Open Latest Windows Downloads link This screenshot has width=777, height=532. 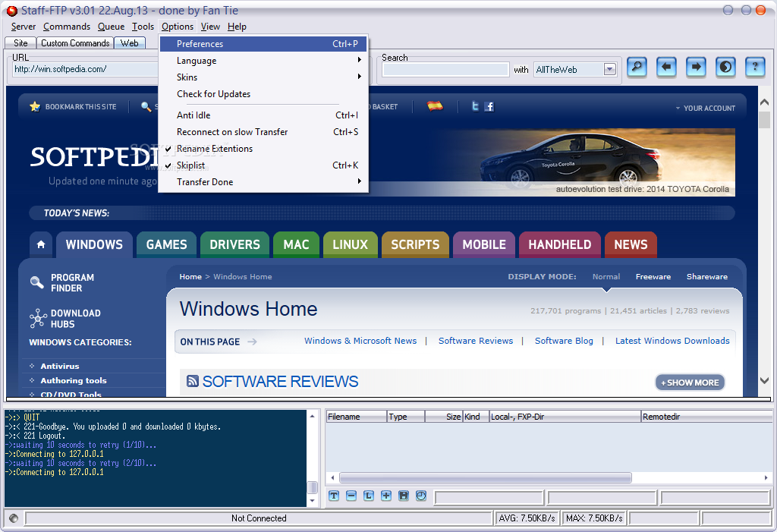(672, 341)
